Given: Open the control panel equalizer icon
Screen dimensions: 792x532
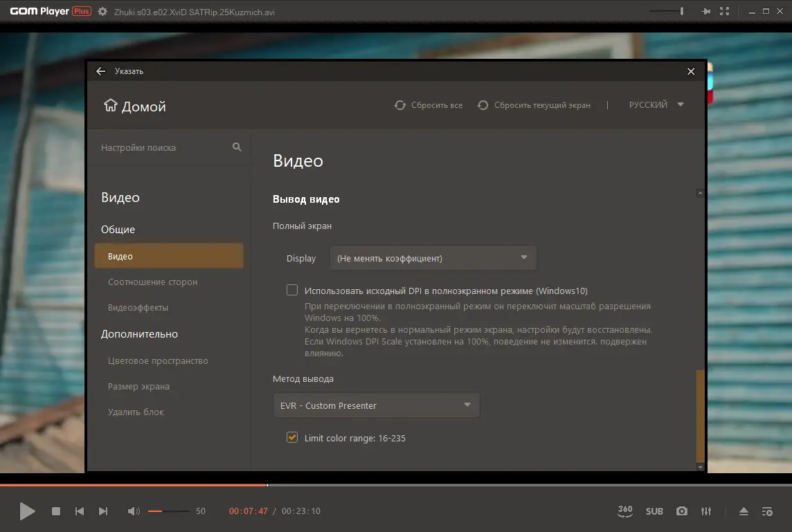Looking at the screenshot, I should point(706,511).
